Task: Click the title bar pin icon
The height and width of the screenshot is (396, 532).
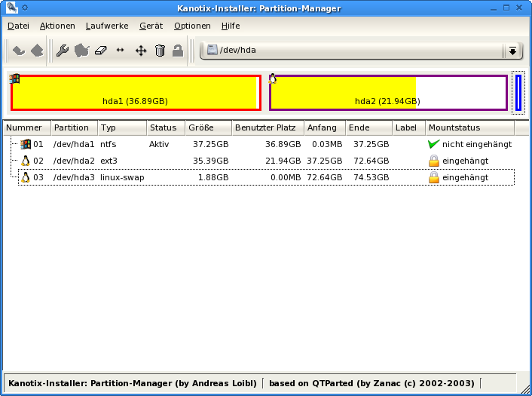Action: point(25,8)
